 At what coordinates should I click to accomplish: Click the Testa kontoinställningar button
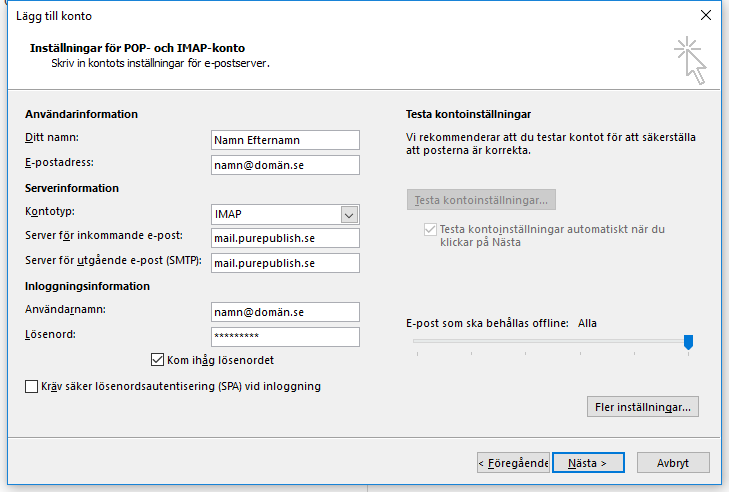[481, 200]
